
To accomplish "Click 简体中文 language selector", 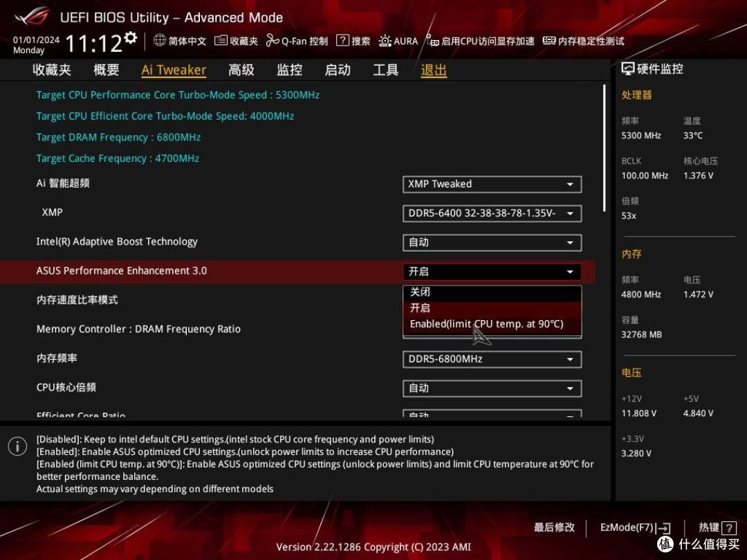I will click(x=180, y=41).
